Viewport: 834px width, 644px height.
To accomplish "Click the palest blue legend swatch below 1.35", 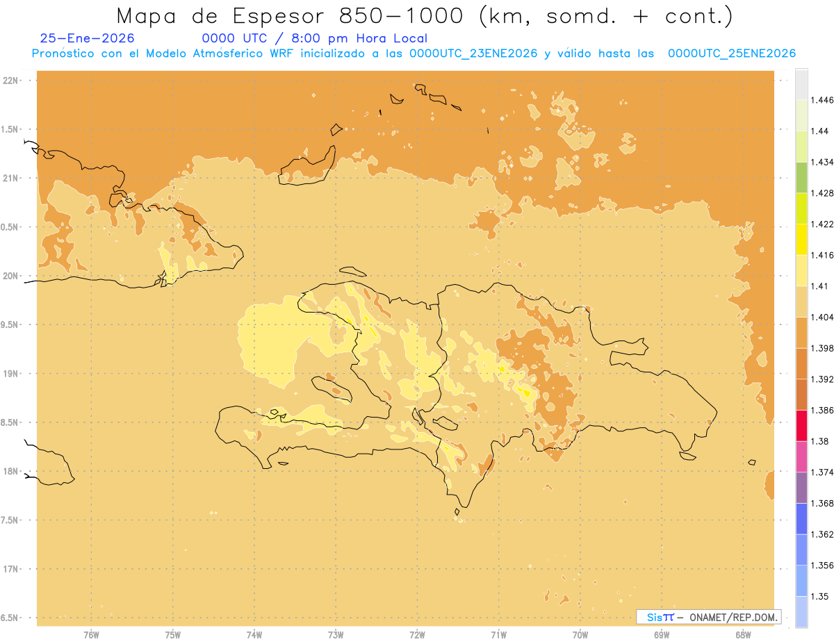I will (x=801, y=611).
